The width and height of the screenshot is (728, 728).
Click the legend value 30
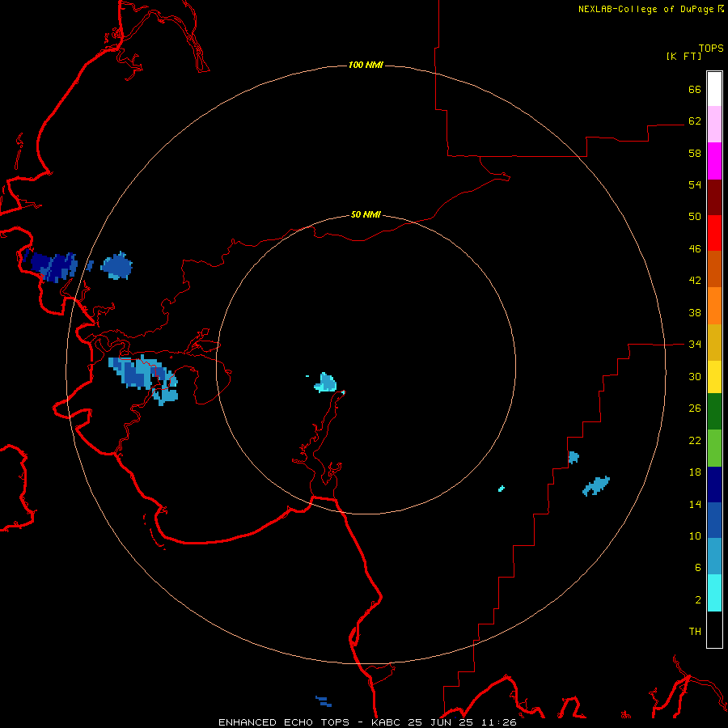click(x=695, y=376)
